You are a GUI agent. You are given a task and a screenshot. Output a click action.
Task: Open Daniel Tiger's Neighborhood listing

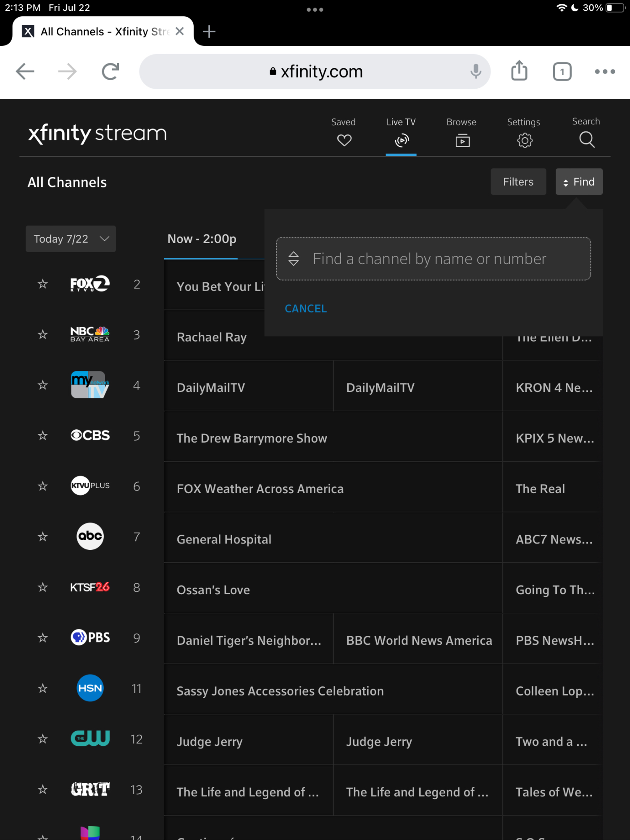[248, 639]
